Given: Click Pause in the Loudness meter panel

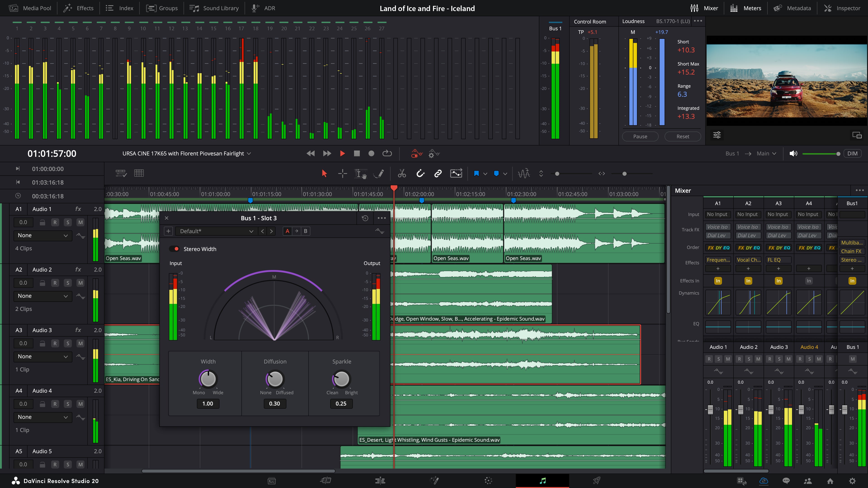Looking at the screenshot, I should pos(640,136).
